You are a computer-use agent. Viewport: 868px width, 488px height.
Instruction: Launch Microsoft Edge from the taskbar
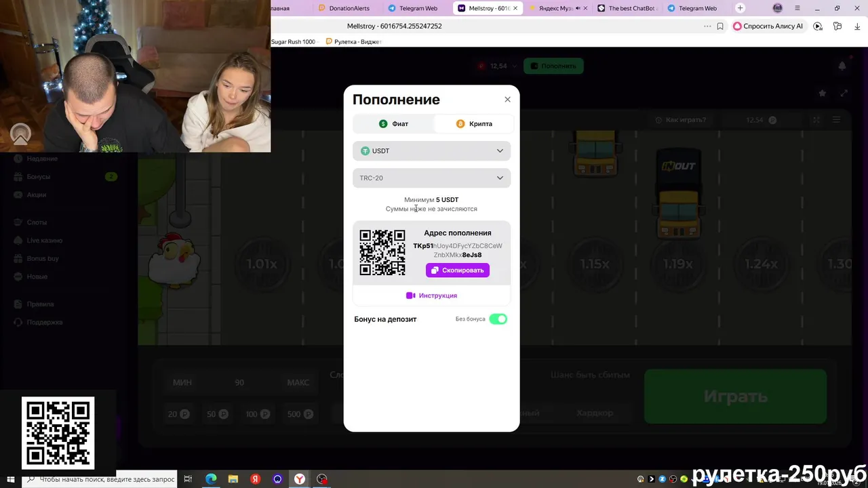[211, 479]
